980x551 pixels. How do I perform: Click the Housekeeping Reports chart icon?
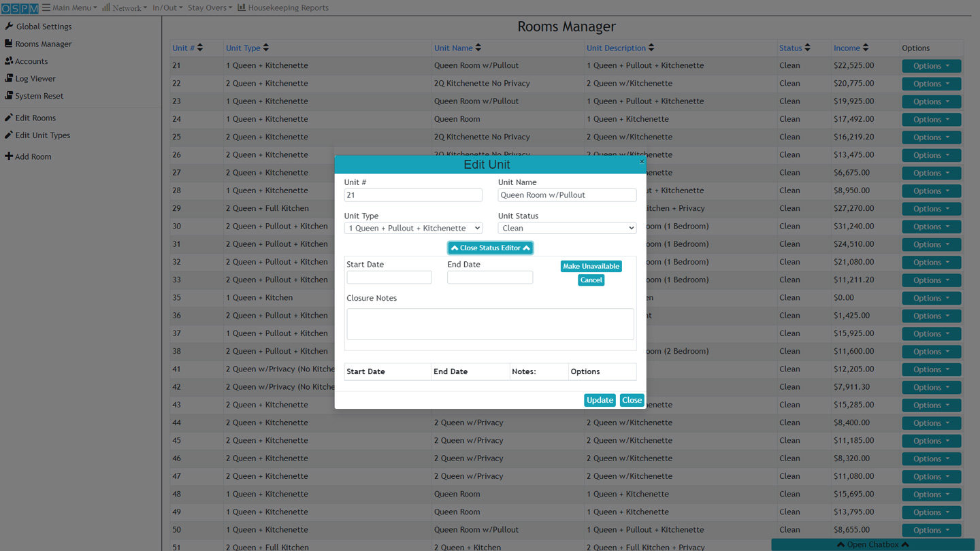coord(242,7)
